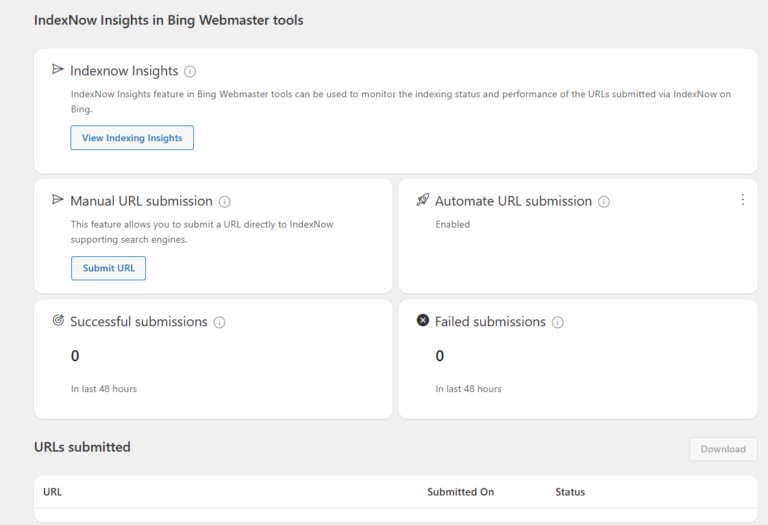This screenshot has height=525, width=768.
Task: Open the three-dot menu in Automate URL submission
Action: click(x=742, y=200)
